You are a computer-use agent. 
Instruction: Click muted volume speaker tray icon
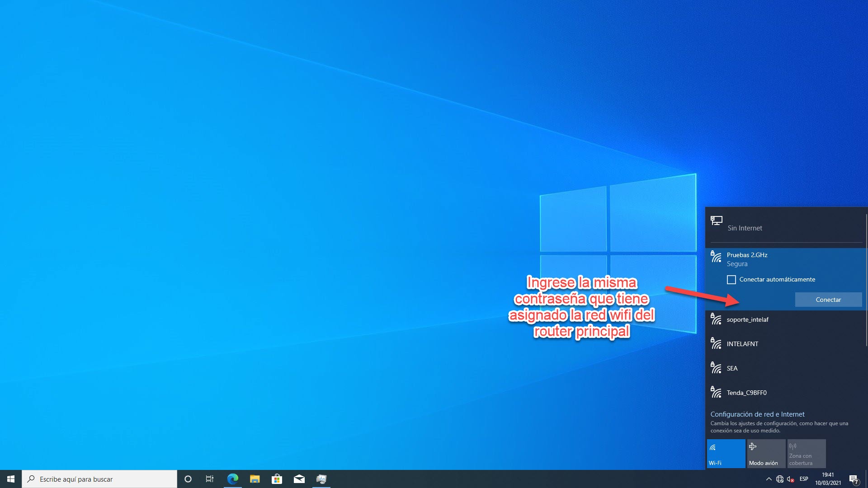(x=790, y=479)
